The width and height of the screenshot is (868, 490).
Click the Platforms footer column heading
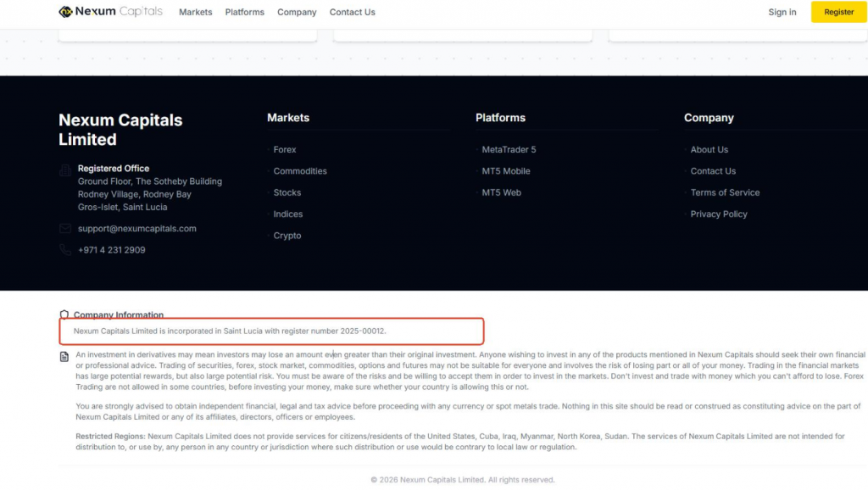(x=500, y=117)
